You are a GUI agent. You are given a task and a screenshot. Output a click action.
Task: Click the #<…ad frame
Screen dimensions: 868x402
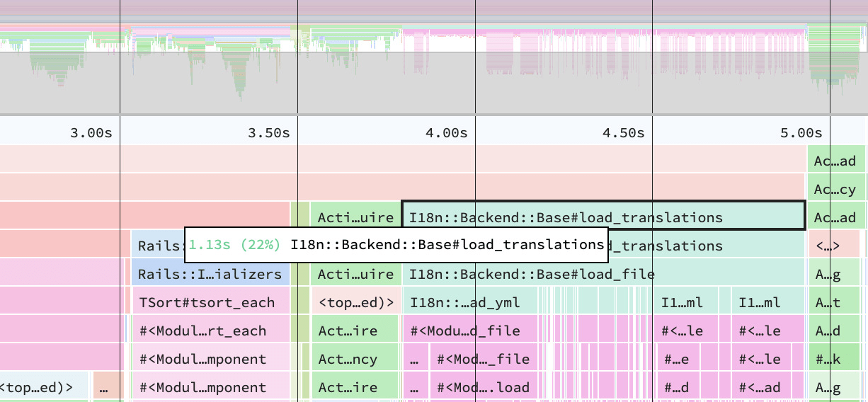[760, 386]
